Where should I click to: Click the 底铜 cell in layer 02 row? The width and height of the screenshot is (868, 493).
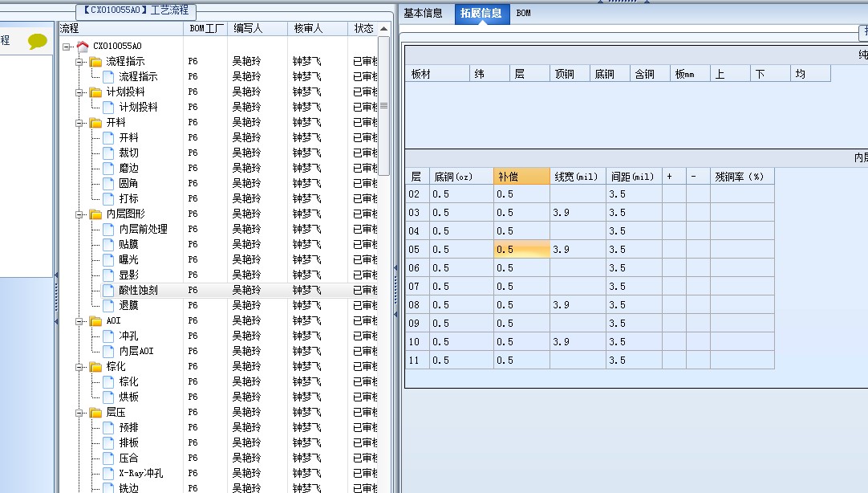click(462, 194)
